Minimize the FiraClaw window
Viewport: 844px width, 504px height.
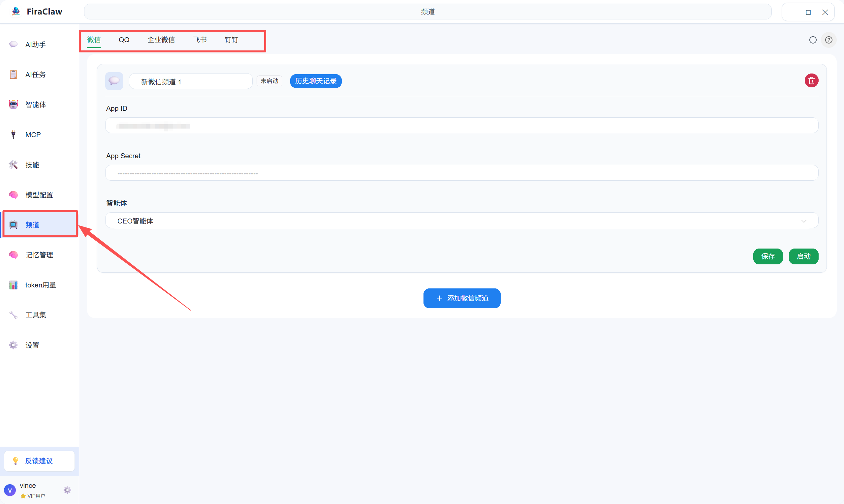click(x=791, y=12)
